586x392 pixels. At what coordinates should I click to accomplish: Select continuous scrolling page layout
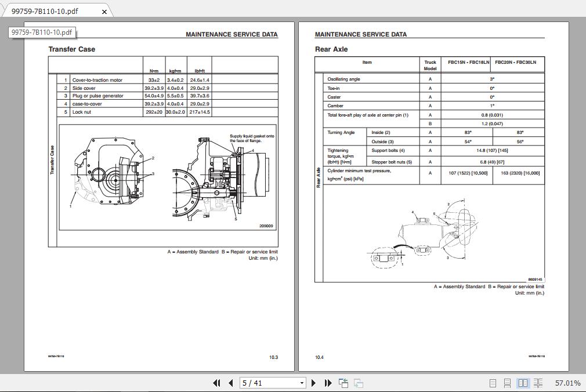pos(508,383)
